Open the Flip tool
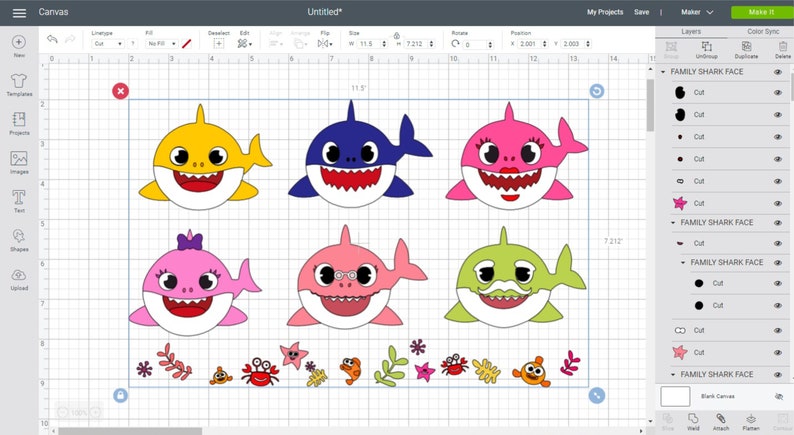 (x=325, y=44)
